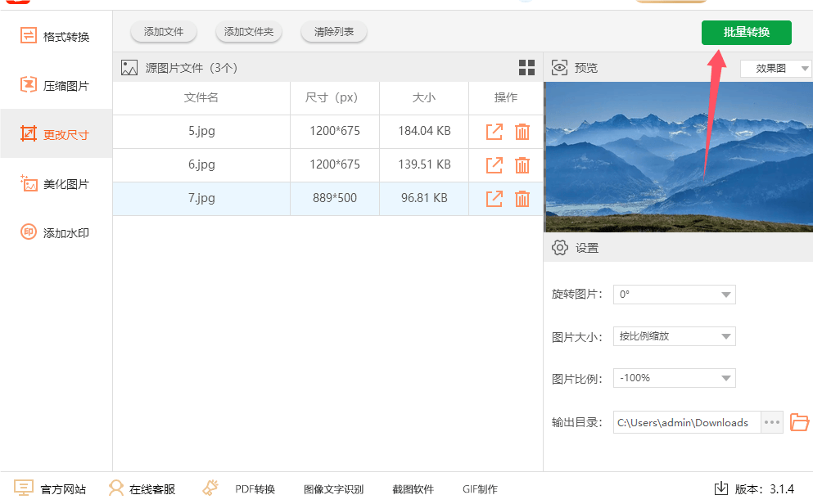Image resolution: width=813 pixels, height=504 pixels.
Task: Open output folder with the folder icon
Action: (799, 422)
